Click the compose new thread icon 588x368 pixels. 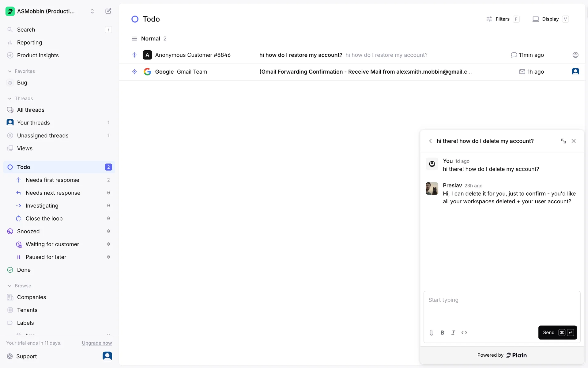point(108,11)
